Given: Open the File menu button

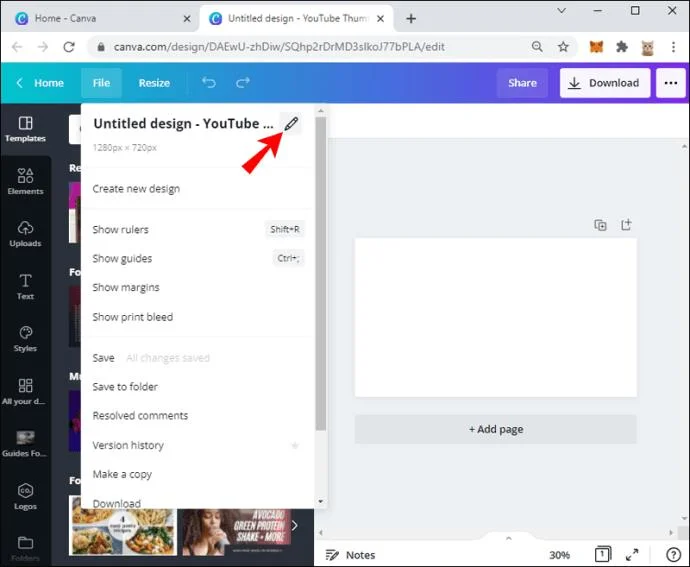Looking at the screenshot, I should point(101,83).
